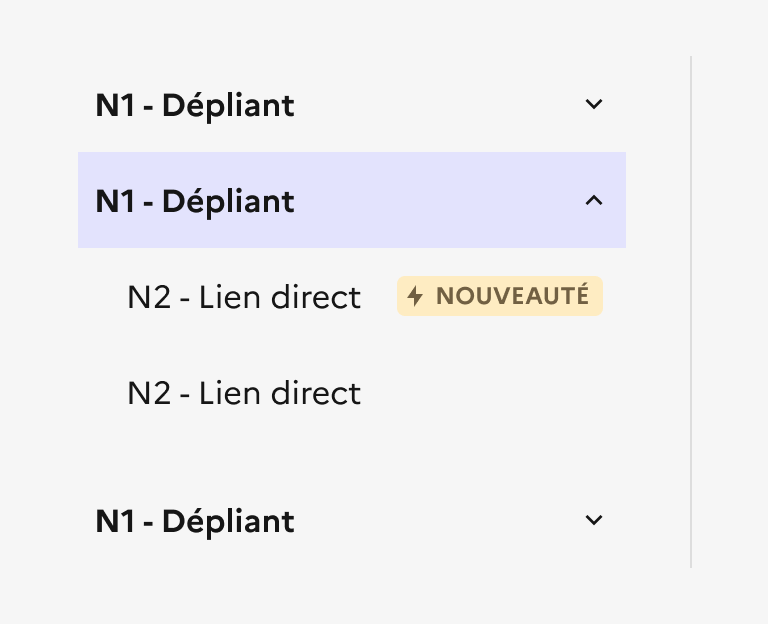Click the word "Dépliant" in the topmost item

tap(228, 105)
